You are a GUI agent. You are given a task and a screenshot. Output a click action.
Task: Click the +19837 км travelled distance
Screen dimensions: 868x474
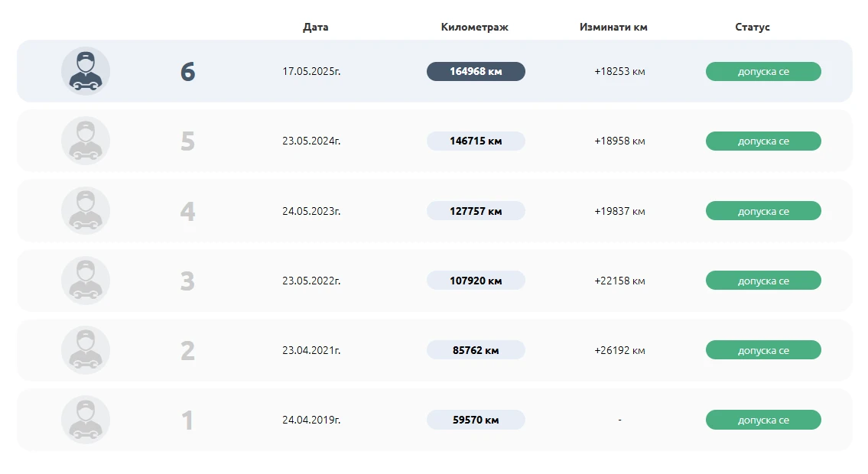(619, 211)
